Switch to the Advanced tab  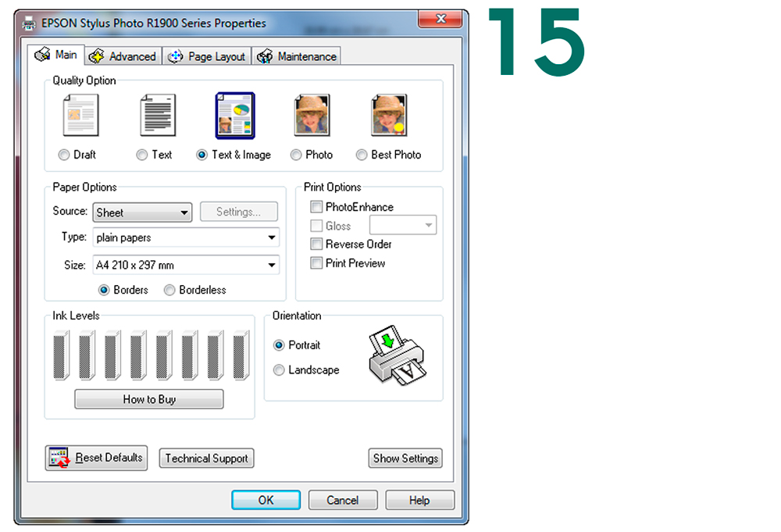tap(123, 56)
